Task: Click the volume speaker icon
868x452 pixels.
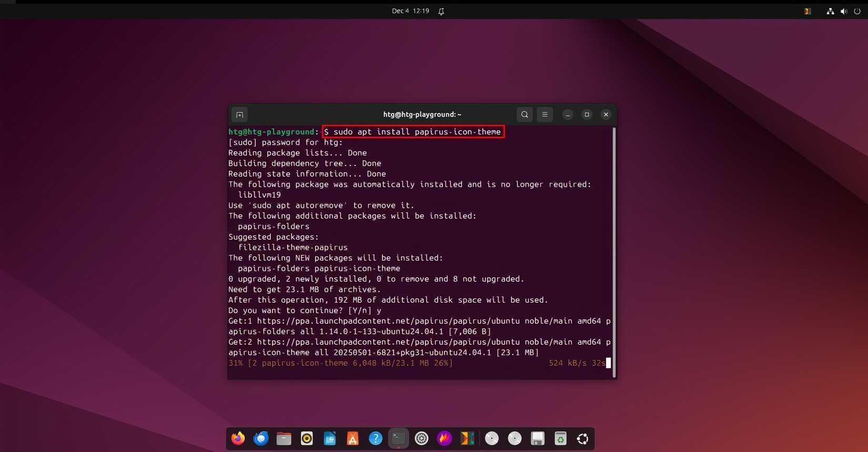Action: 844,11
